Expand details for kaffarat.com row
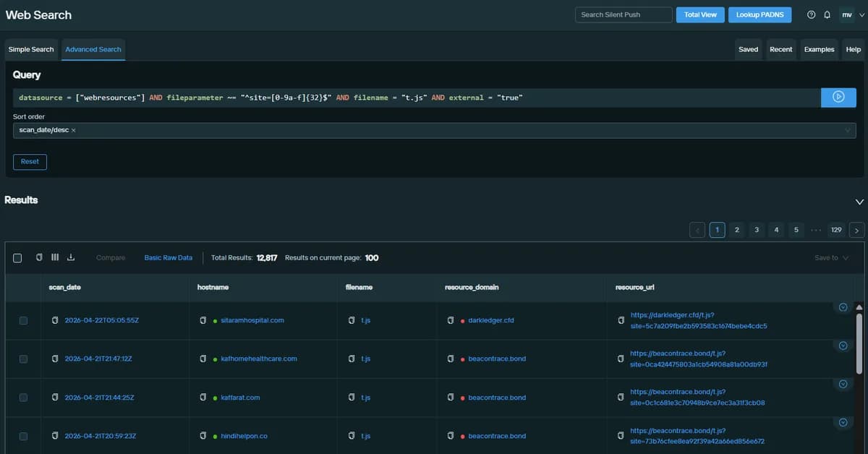 coord(843,384)
